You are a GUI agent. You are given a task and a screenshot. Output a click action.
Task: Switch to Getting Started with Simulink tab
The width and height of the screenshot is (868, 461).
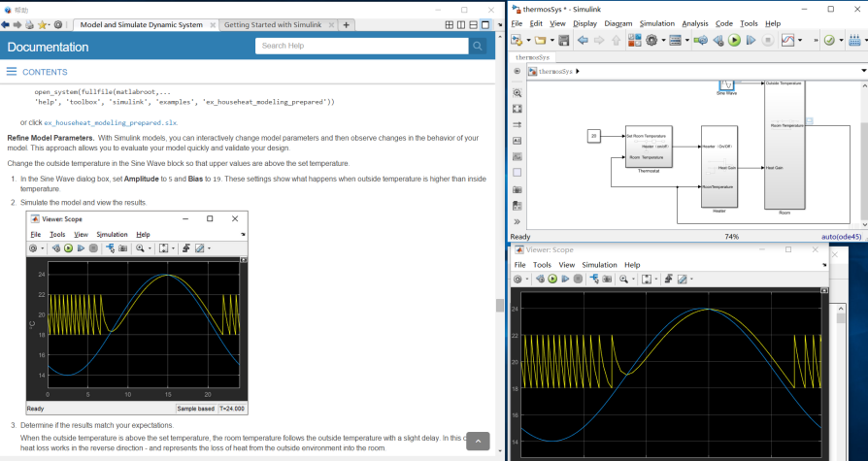[274, 24]
